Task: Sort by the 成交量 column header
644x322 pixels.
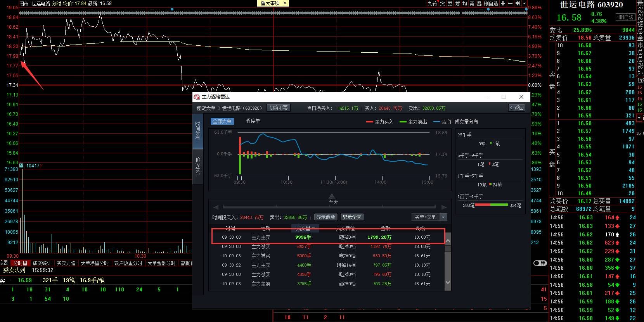Action: (x=305, y=228)
